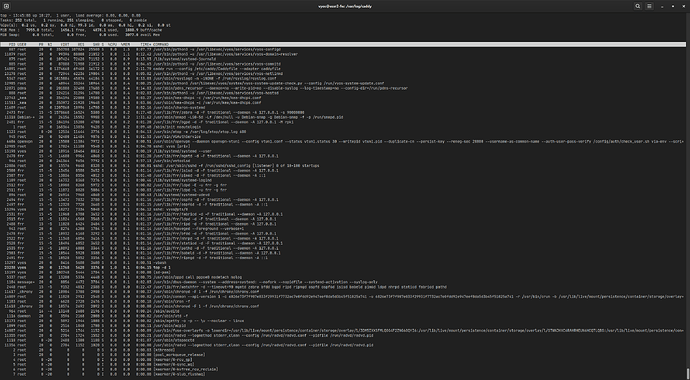
Task: Select the vyos-netlinkd process row
Action: point(343,73)
